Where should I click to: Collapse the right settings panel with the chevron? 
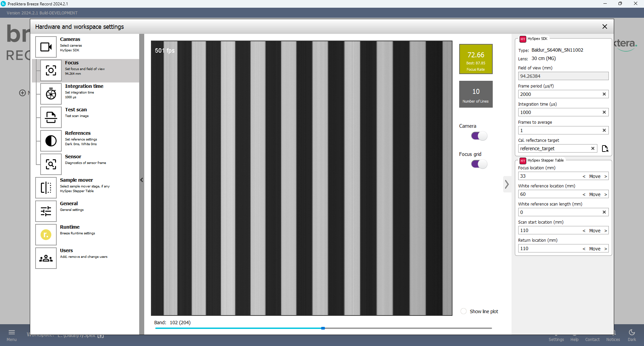tap(507, 184)
